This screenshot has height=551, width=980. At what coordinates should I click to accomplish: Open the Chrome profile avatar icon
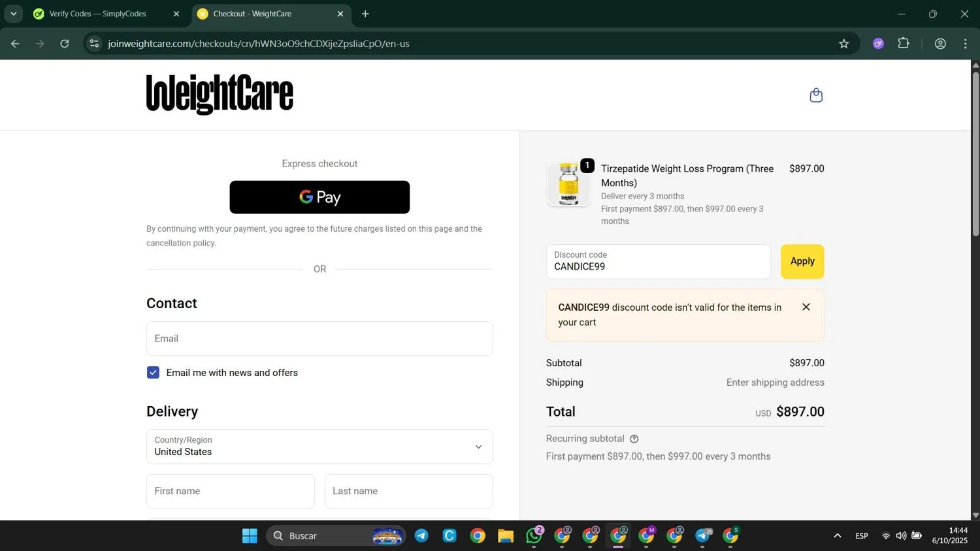coord(940,44)
